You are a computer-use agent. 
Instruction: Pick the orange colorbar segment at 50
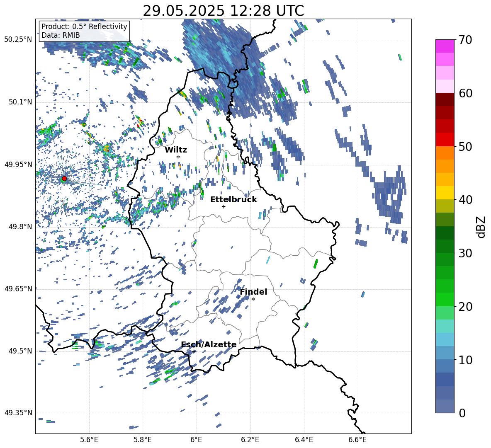pyautogui.click(x=445, y=153)
